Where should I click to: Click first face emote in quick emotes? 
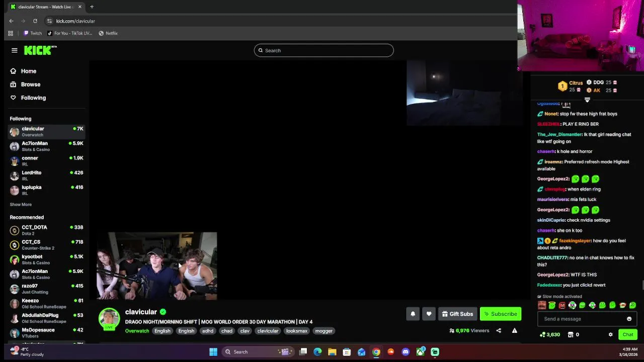tap(542, 305)
